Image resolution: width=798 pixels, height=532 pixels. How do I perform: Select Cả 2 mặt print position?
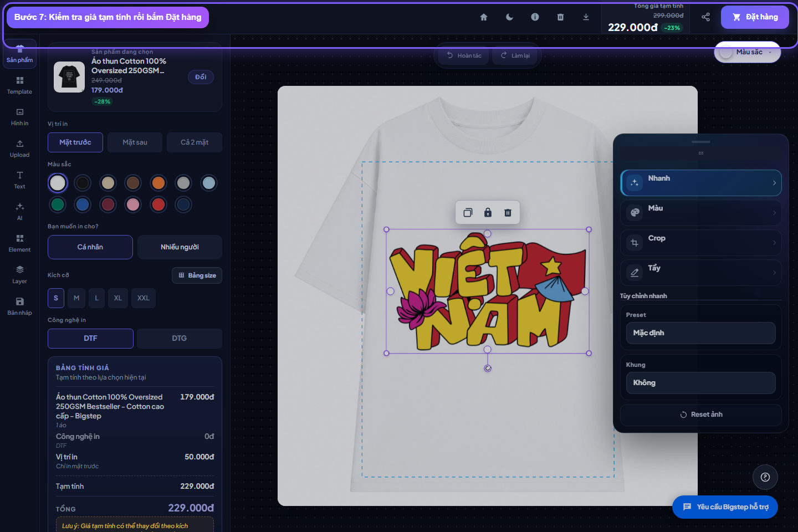click(195, 142)
